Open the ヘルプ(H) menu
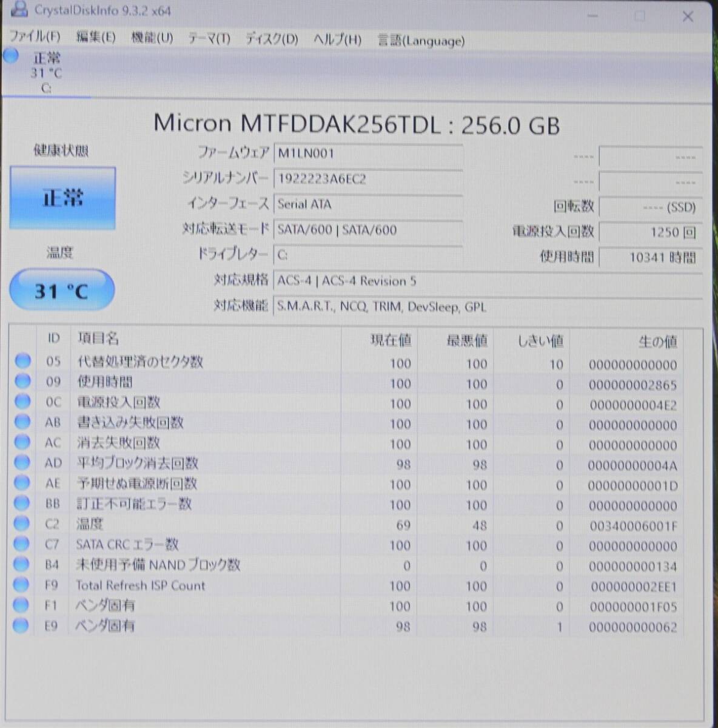The width and height of the screenshot is (718, 728). click(x=337, y=41)
